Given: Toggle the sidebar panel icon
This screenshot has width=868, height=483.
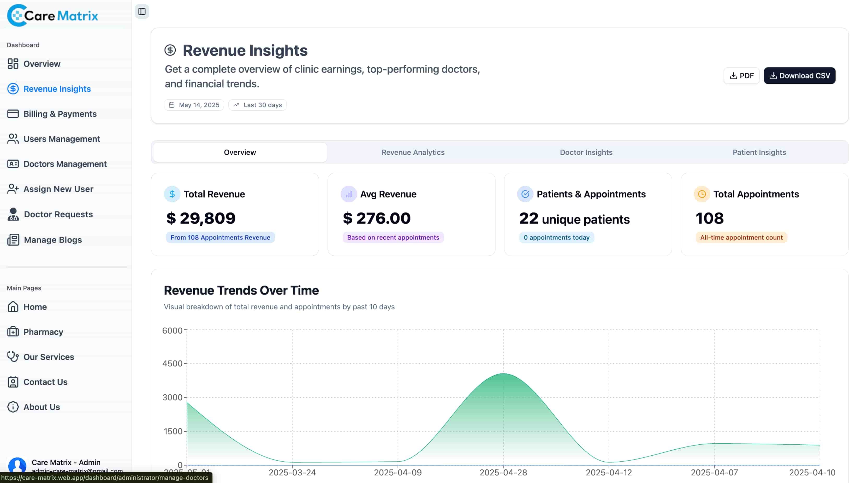Looking at the screenshot, I should pyautogui.click(x=142, y=11).
